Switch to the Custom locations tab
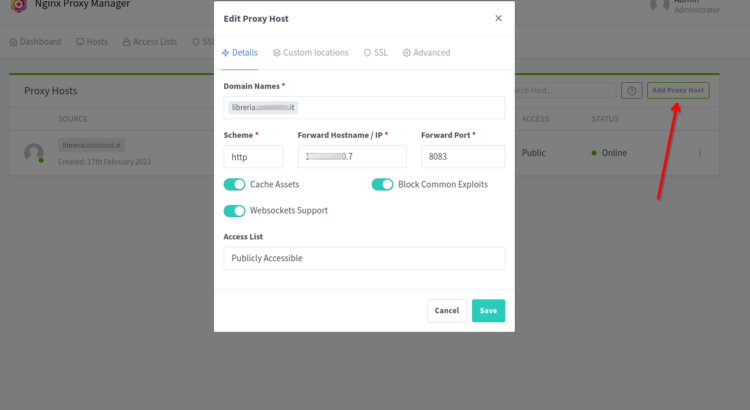Screen dimensions: 750x410 (310, 53)
